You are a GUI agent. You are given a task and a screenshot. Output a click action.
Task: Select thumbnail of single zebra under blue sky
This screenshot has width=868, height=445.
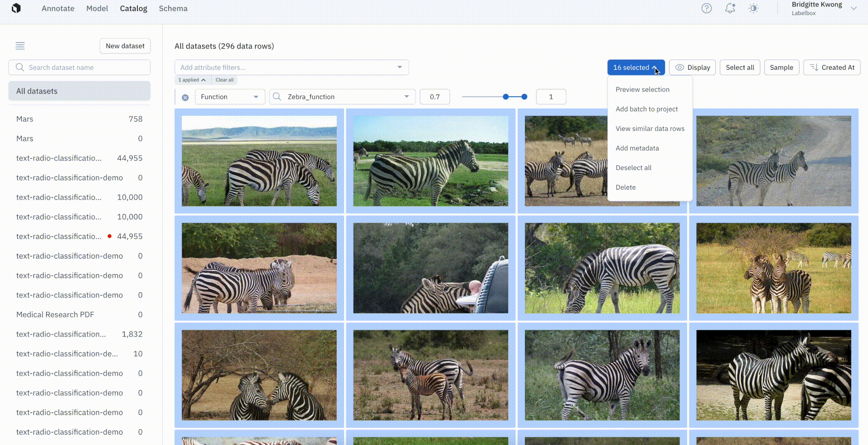click(431, 161)
